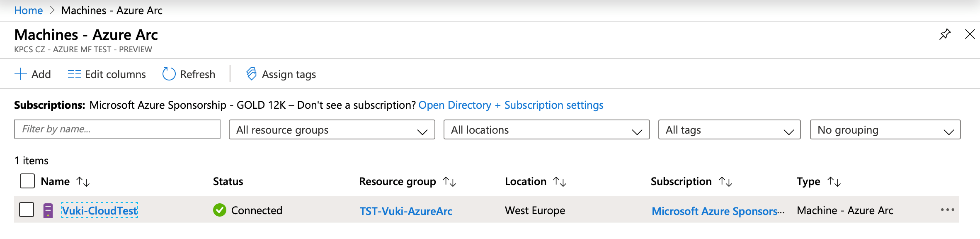Screen dimensions: 980x239
Task: Click the Assign tags icon
Action: 251,74
